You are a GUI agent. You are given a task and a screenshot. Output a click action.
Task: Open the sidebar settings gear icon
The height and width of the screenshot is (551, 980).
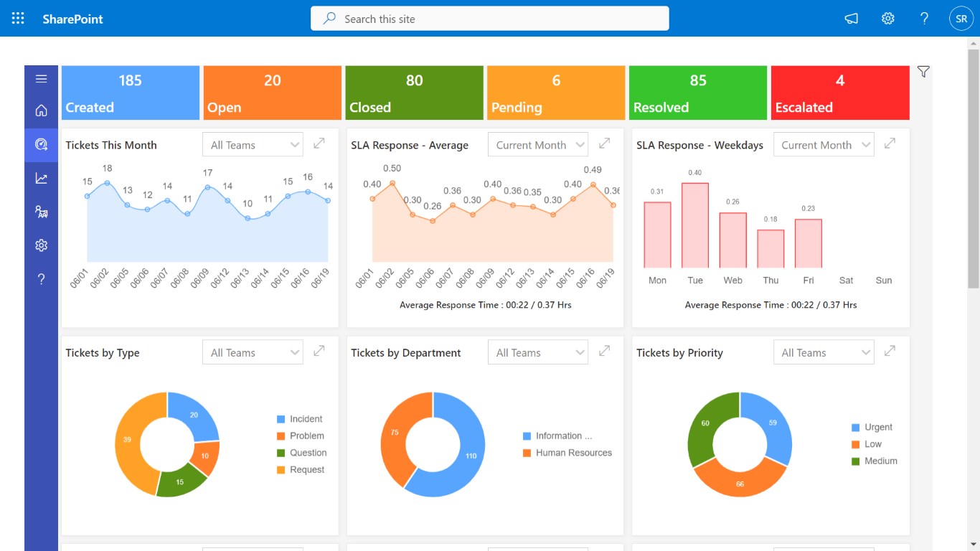pos(41,245)
